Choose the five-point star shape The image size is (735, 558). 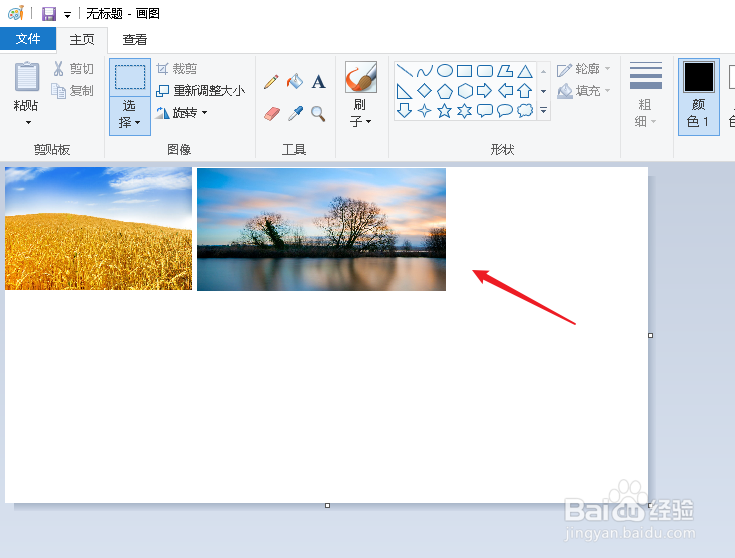click(x=444, y=111)
